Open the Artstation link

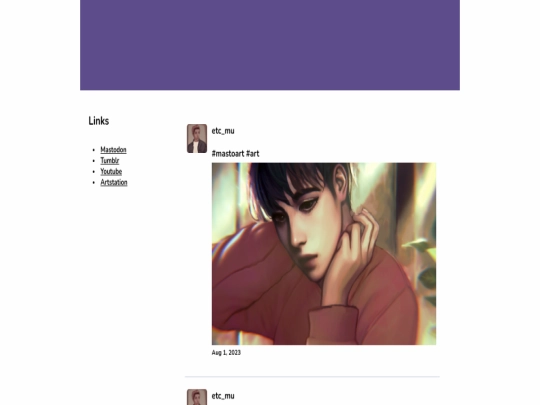(x=114, y=183)
